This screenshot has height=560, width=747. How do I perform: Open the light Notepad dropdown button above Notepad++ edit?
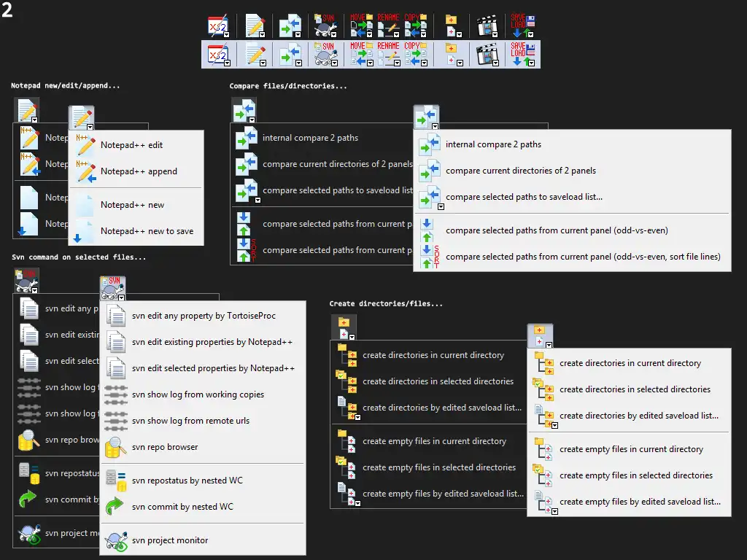(82, 117)
